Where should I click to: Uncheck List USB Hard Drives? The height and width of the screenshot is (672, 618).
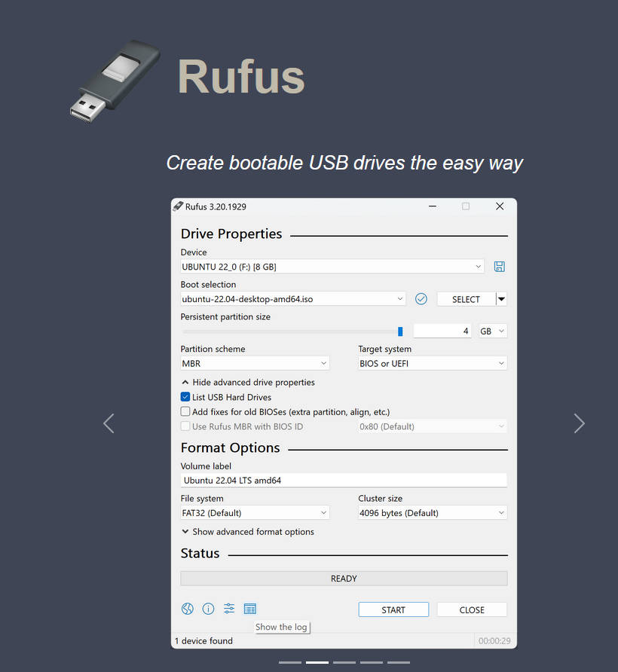[x=185, y=397]
